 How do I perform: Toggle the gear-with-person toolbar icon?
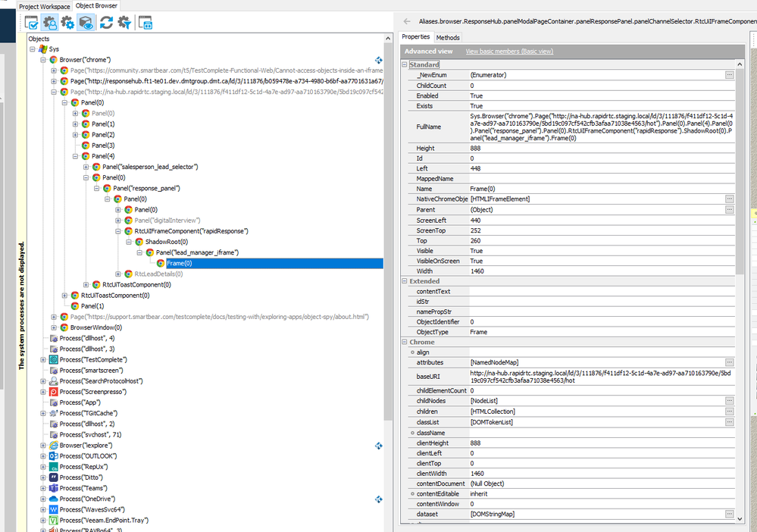coord(49,23)
